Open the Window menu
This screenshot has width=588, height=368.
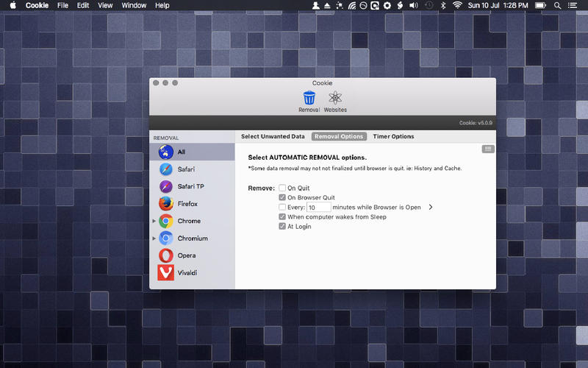click(x=134, y=5)
